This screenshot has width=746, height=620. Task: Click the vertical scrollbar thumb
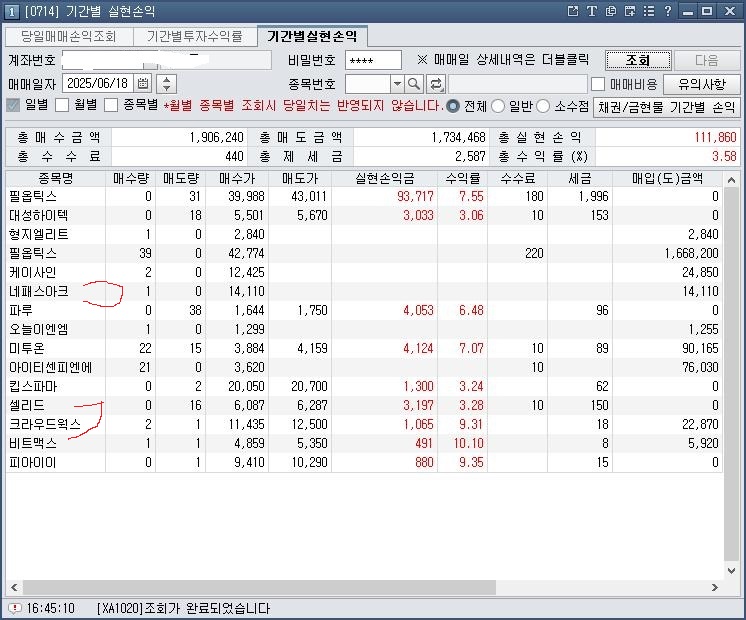(x=731, y=374)
